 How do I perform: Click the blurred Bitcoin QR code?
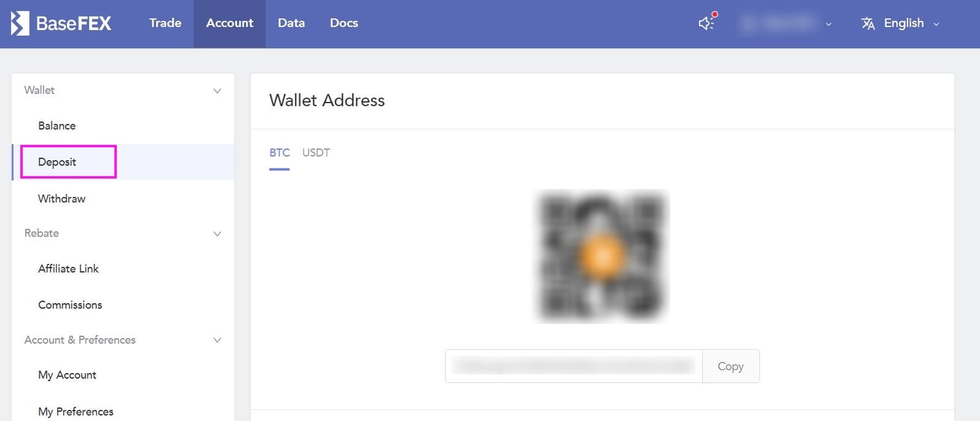[x=602, y=256]
